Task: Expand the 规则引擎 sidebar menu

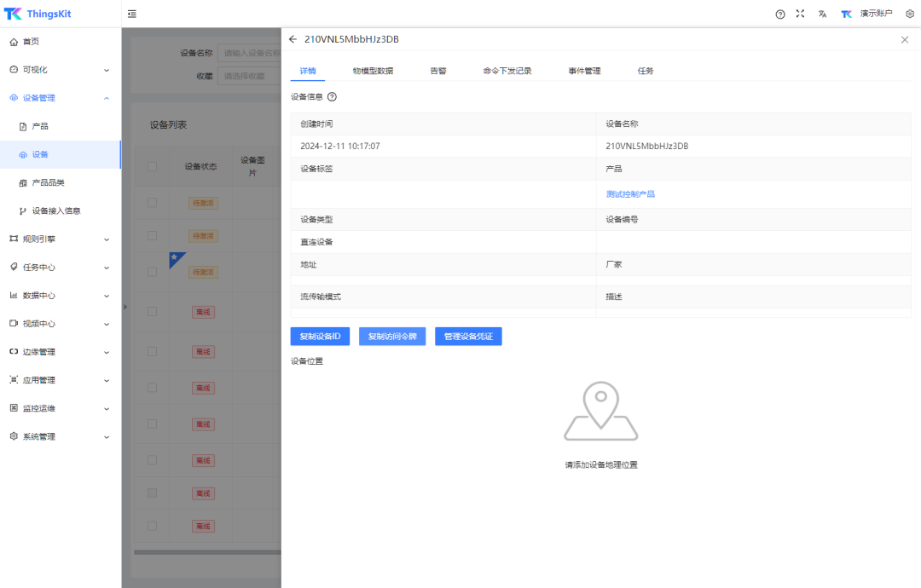Action: tap(60, 239)
